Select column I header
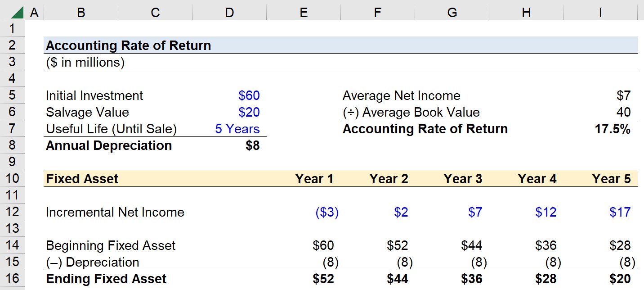 [x=600, y=12]
